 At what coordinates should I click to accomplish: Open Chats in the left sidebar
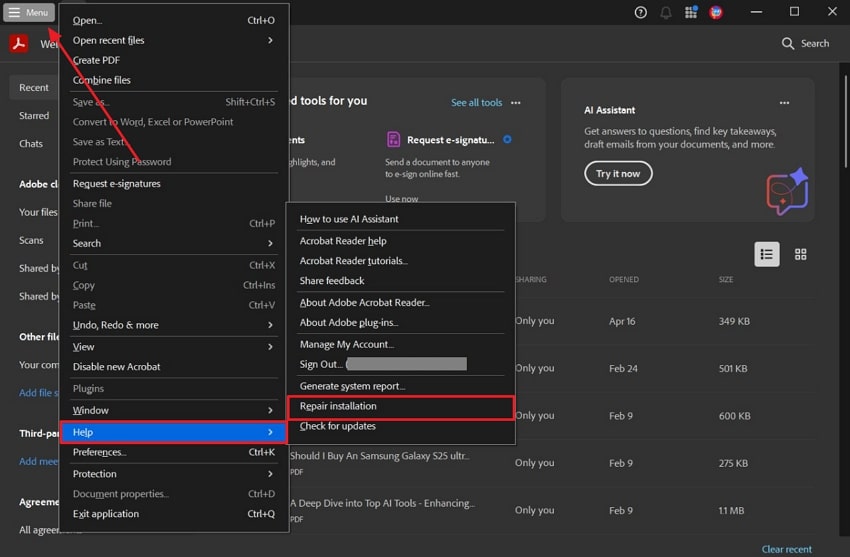tap(31, 144)
